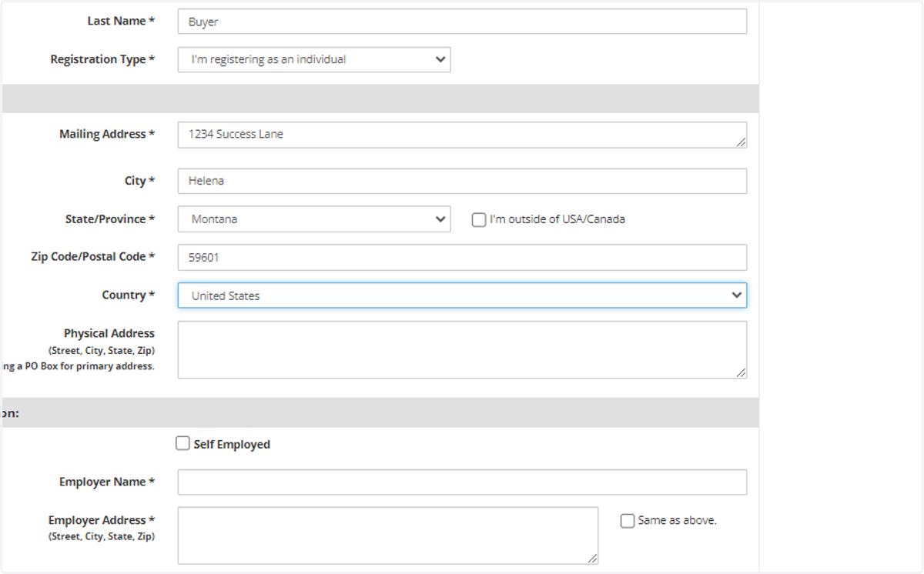Check the I'm outside of USA/Canada box
Viewport: 924px width, 574px height.
479,220
